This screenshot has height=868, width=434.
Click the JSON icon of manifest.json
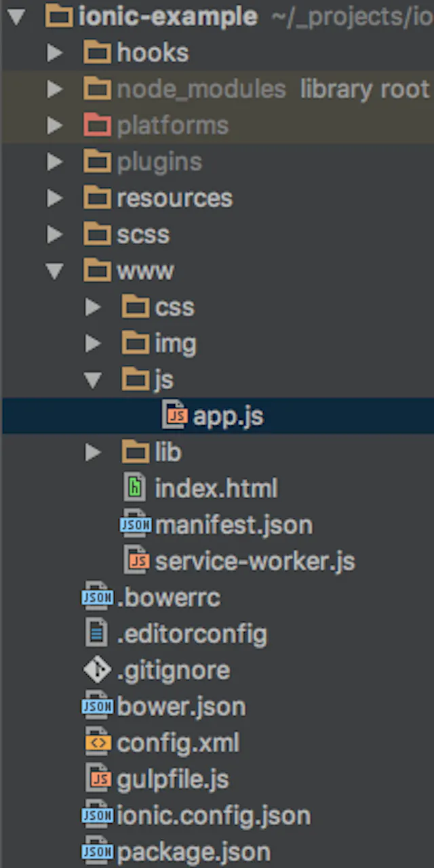point(136,524)
